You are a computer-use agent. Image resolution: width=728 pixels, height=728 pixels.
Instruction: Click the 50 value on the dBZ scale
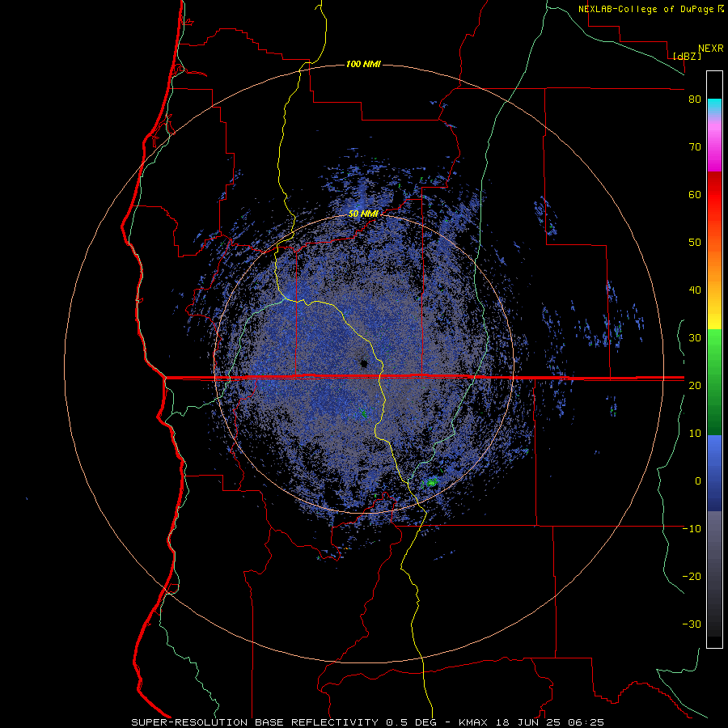point(695,243)
